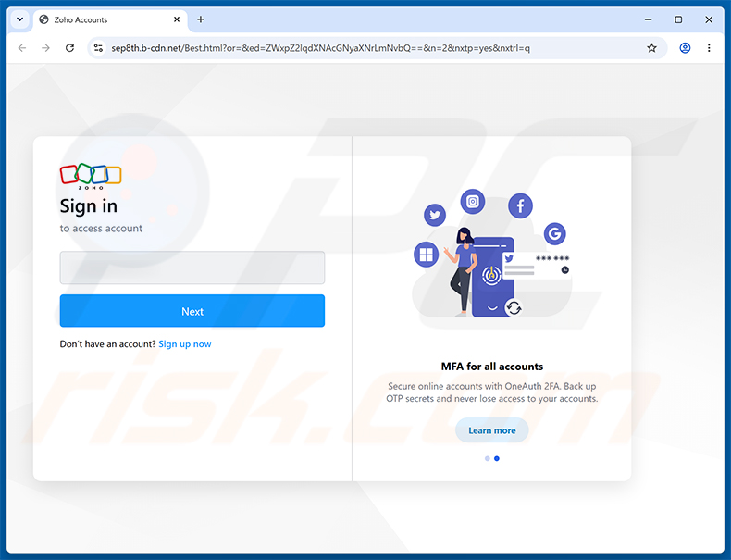
Task: Open the Sign up now link
Action: pos(185,344)
